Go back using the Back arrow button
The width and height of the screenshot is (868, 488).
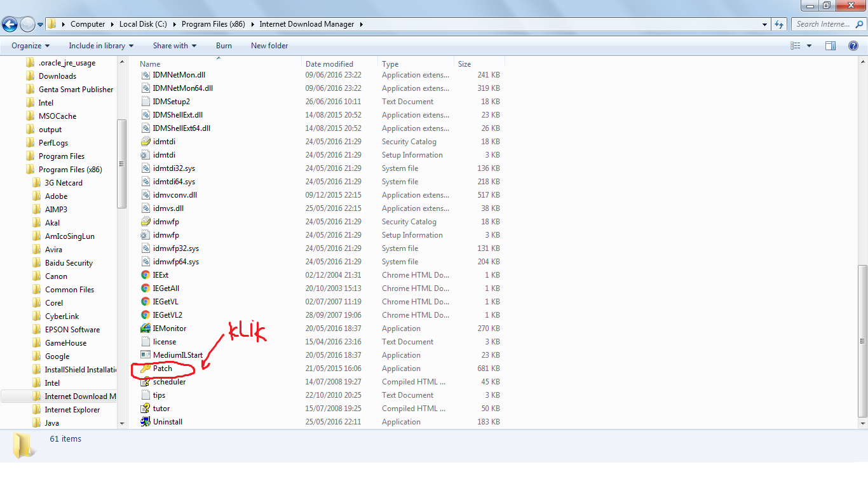10,25
